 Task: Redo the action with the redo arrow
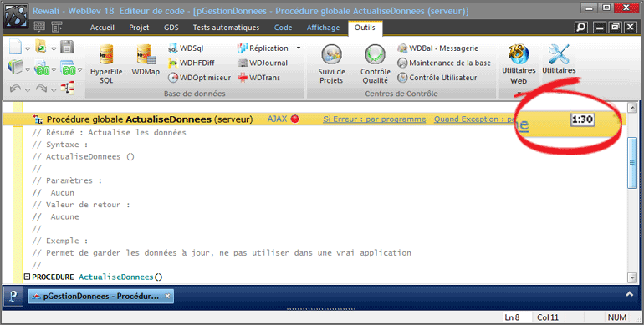coord(41,88)
